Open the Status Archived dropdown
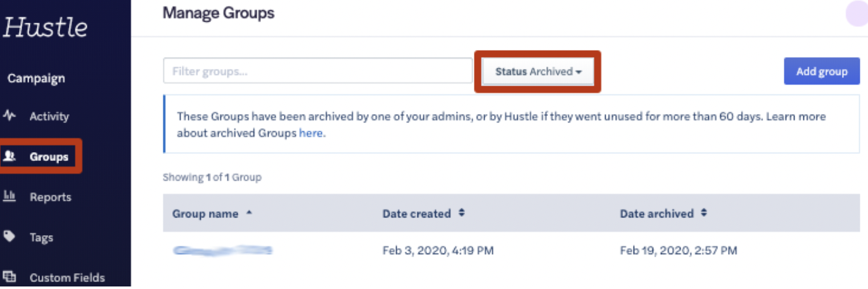The height and width of the screenshot is (289, 868). 538,72
